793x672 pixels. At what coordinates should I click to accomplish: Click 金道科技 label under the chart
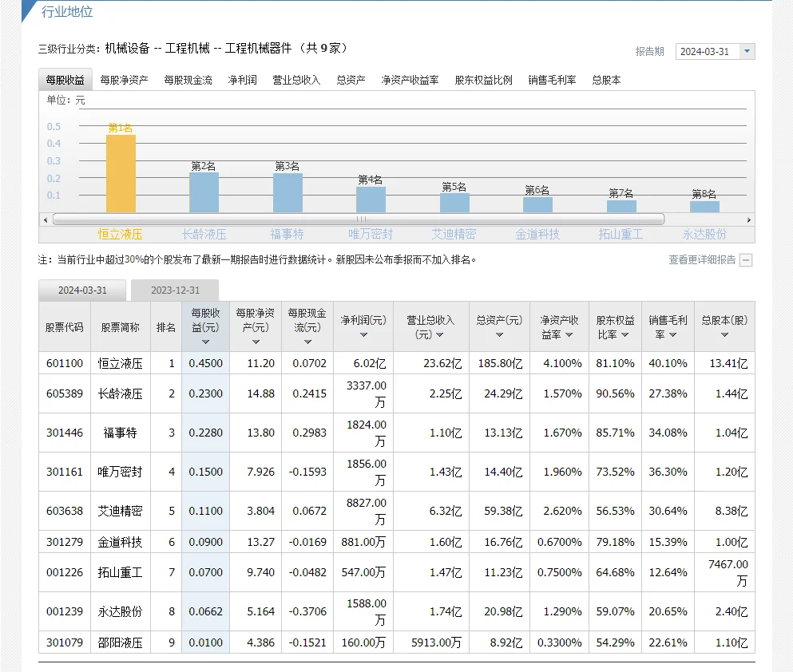point(537,235)
